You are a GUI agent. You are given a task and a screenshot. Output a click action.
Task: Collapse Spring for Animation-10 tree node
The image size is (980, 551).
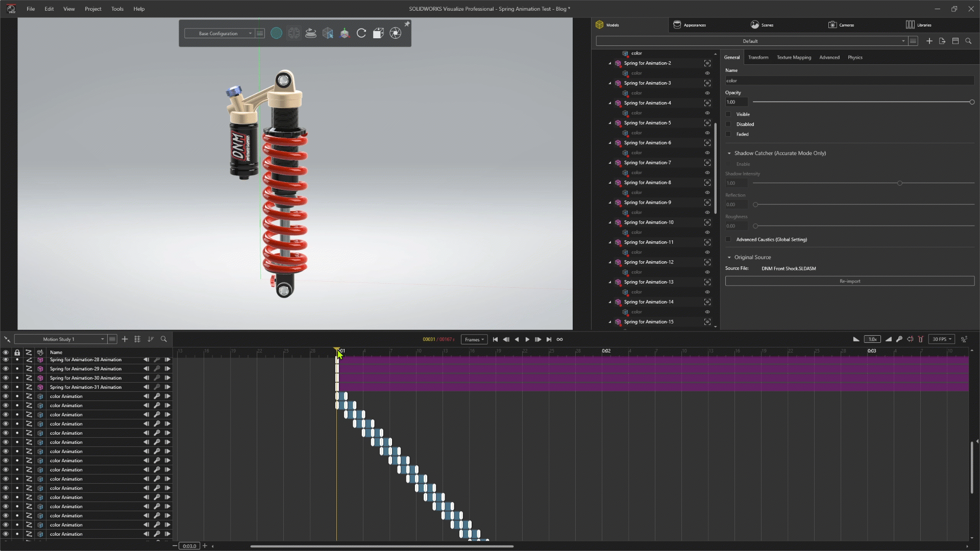click(x=609, y=222)
